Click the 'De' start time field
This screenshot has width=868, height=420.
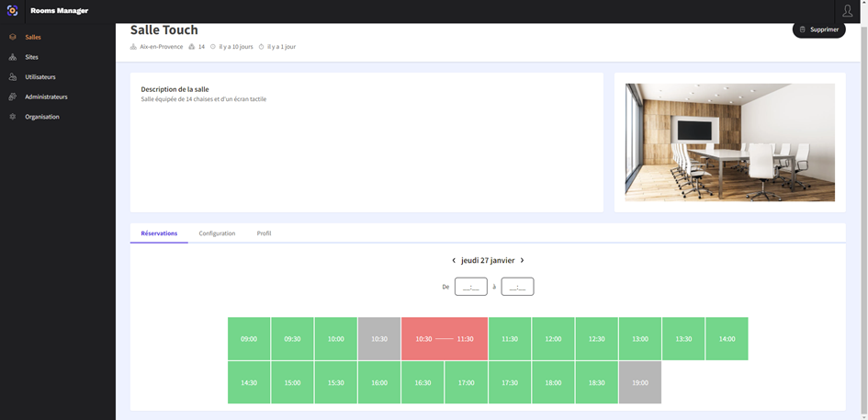(471, 287)
